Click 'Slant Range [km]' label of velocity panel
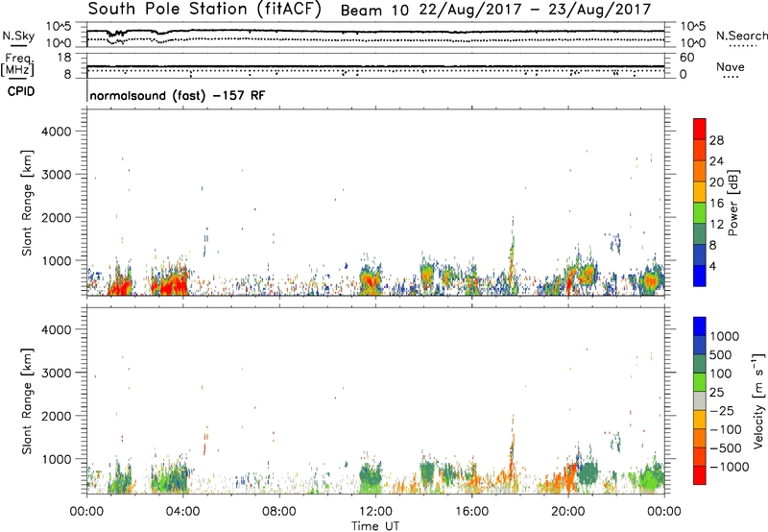The image size is (768, 532). pyautogui.click(x=28, y=401)
